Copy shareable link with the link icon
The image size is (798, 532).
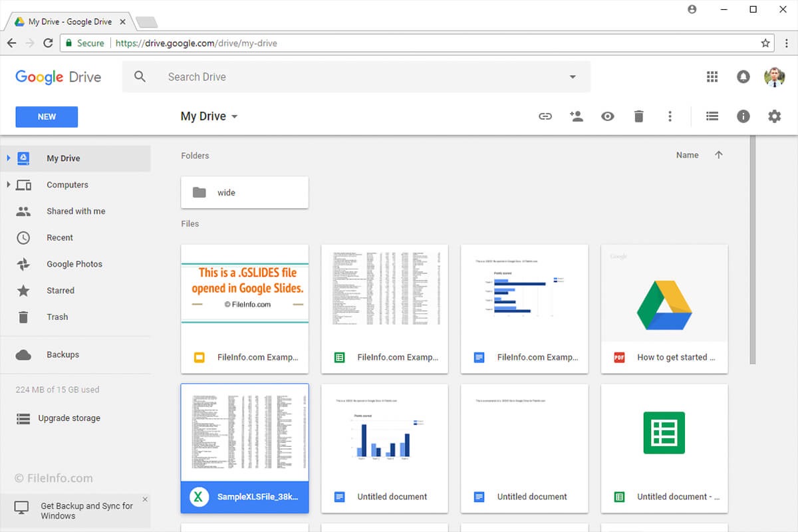[545, 116]
